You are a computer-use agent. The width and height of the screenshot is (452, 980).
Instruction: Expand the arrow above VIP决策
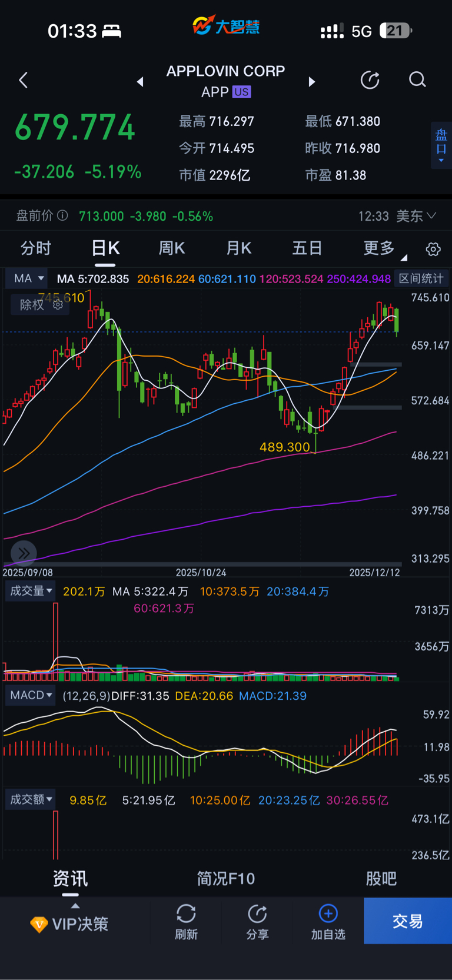pos(75,906)
